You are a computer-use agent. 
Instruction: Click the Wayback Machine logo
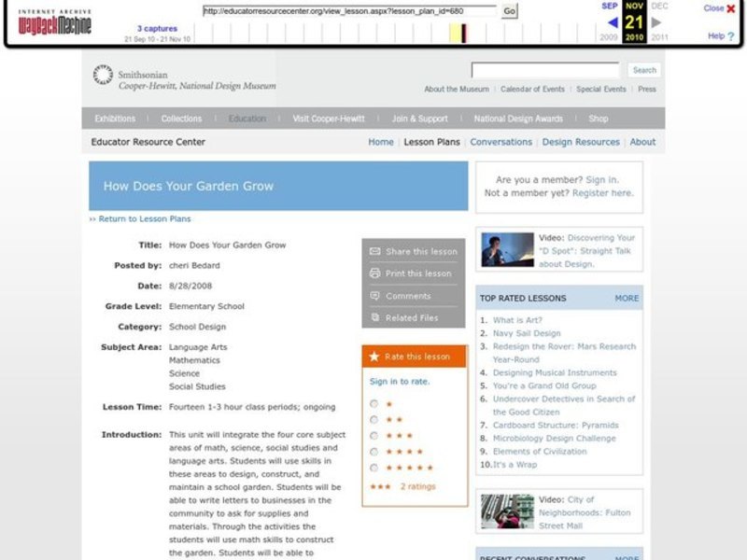tap(55, 23)
